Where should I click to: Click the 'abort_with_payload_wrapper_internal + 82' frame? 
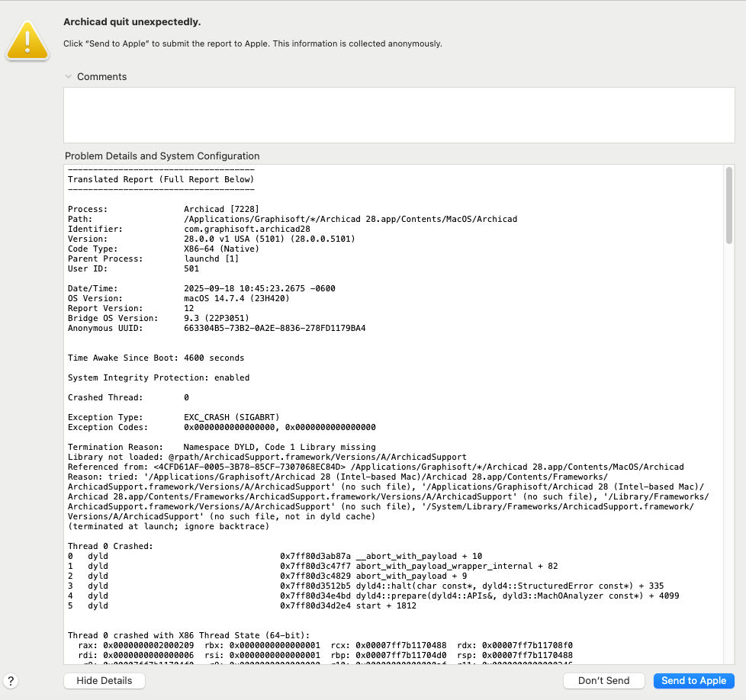click(x=457, y=567)
